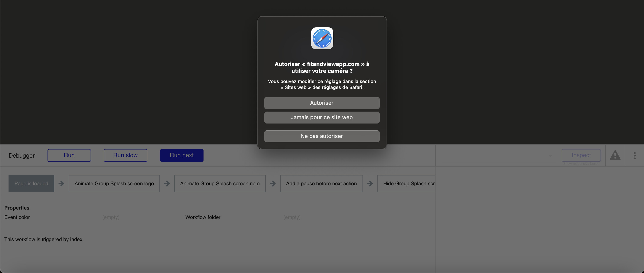This screenshot has height=273, width=644.
Task: Click the Run slow button
Action: 125,155
